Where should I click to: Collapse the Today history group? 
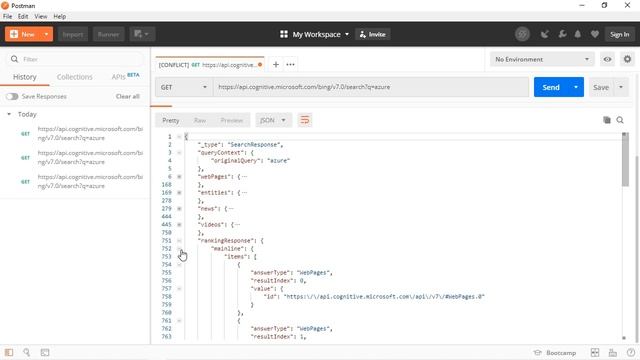coord(9,114)
